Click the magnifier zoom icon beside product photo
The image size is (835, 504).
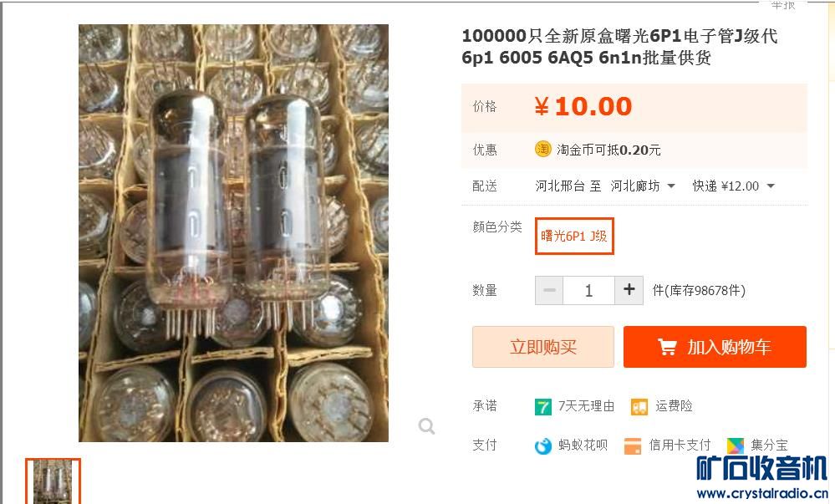tap(426, 426)
